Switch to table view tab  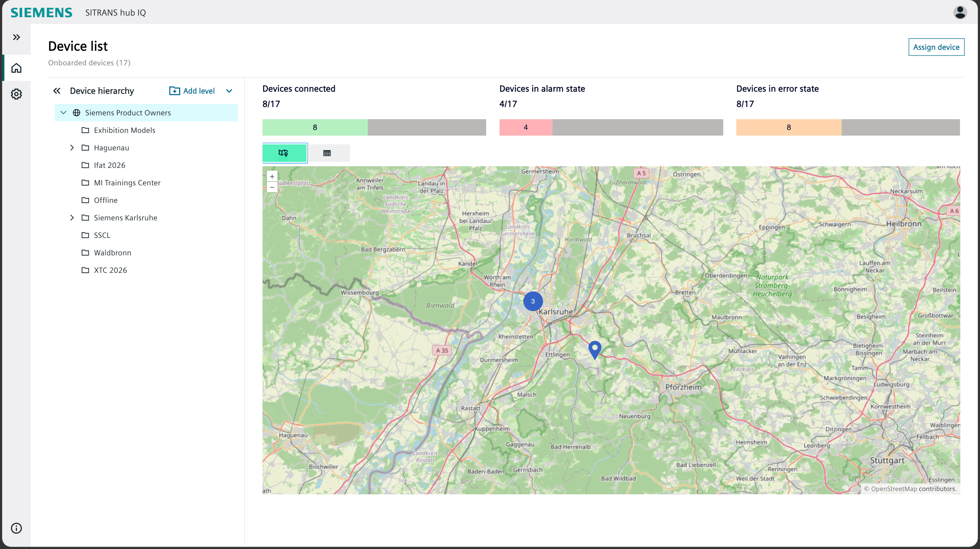coord(327,153)
